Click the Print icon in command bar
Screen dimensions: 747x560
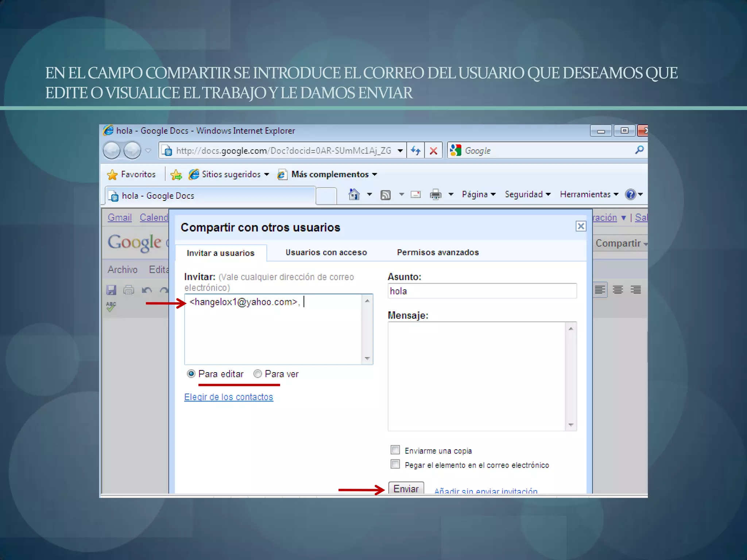[x=436, y=195]
